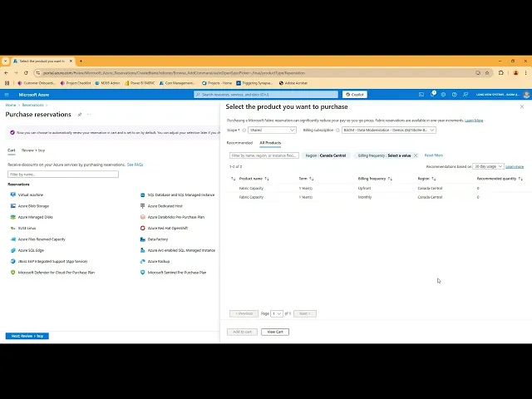Switch to the All Products tab
The width and height of the screenshot is (532, 399).
coord(270,143)
